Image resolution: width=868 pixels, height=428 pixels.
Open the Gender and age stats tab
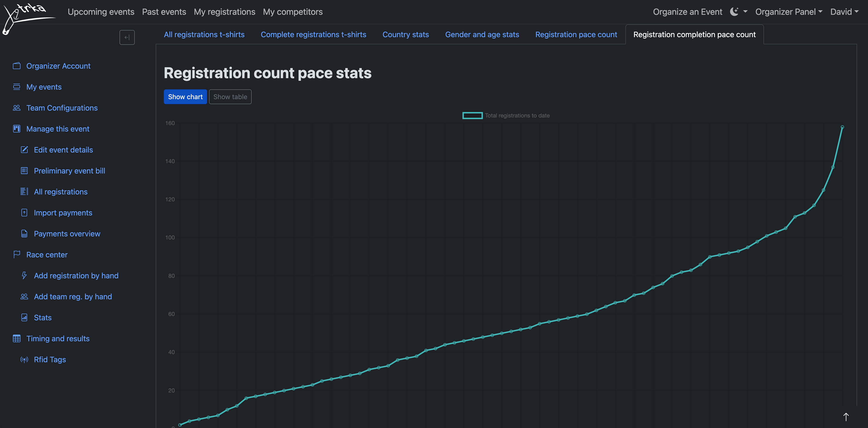(x=482, y=34)
